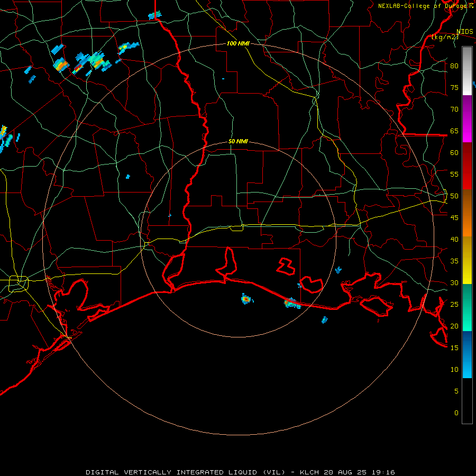Click the magenta segment of the color bar

click(467, 119)
